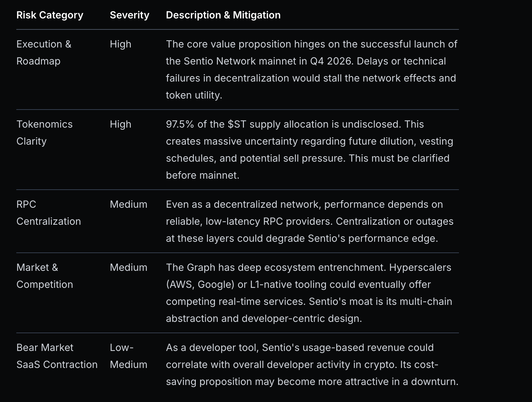
Task: Click the Risk Category column header
Action: coord(50,15)
